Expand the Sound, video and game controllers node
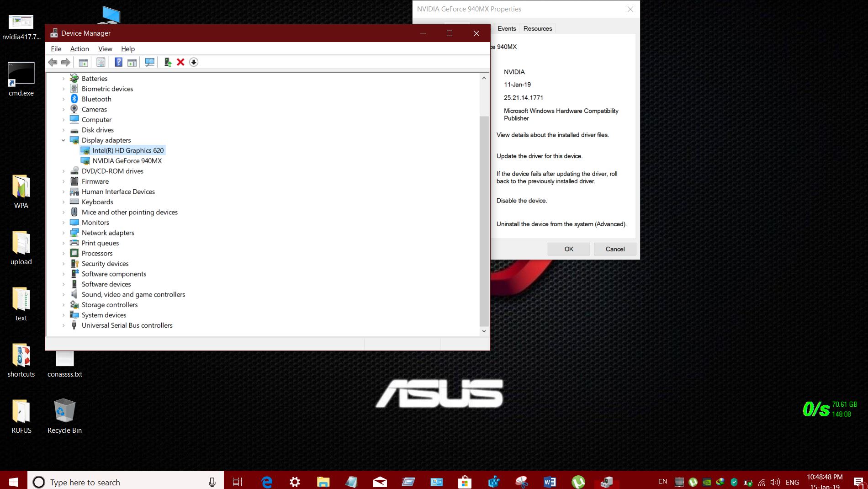 click(x=64, y=295)
